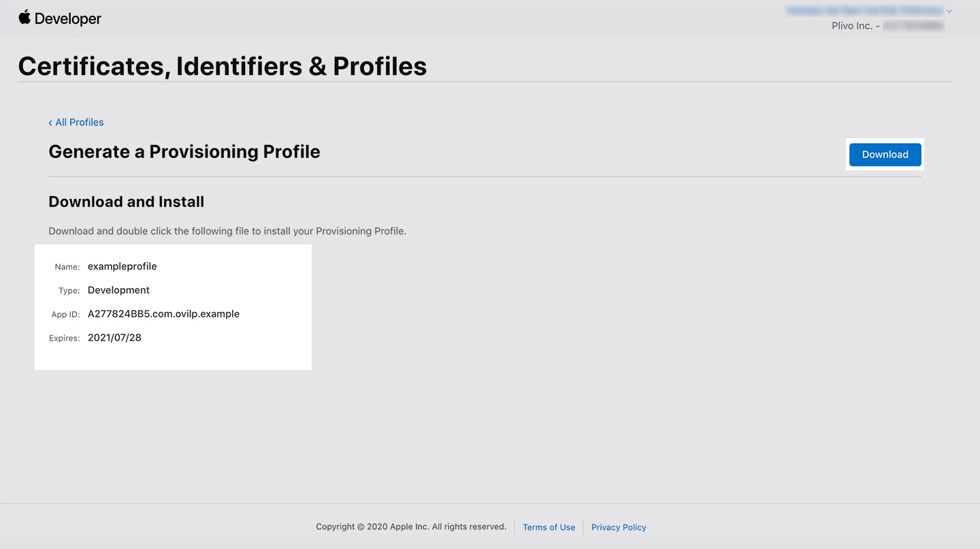Click the Apple Inc. copyright notice
This screenshot has height=549, width=980.
(411, 527)
